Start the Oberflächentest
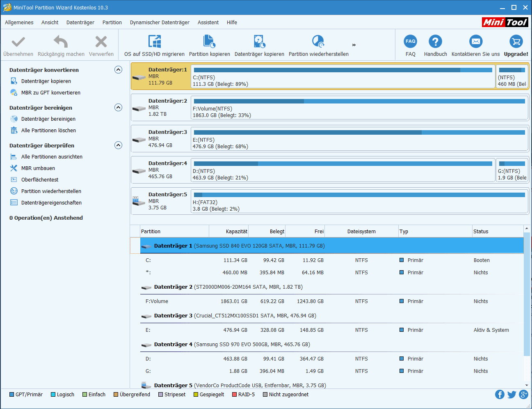This screenshot has width=532, height=409. click(x=40, y=180)
